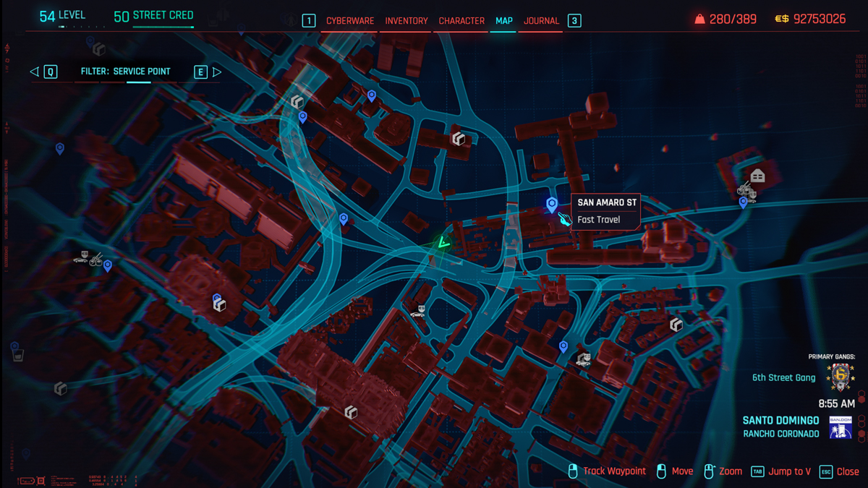Viewport: 868px width, 488px height.
Task: Switch to the Inventory tab
Action: [406, 22]
